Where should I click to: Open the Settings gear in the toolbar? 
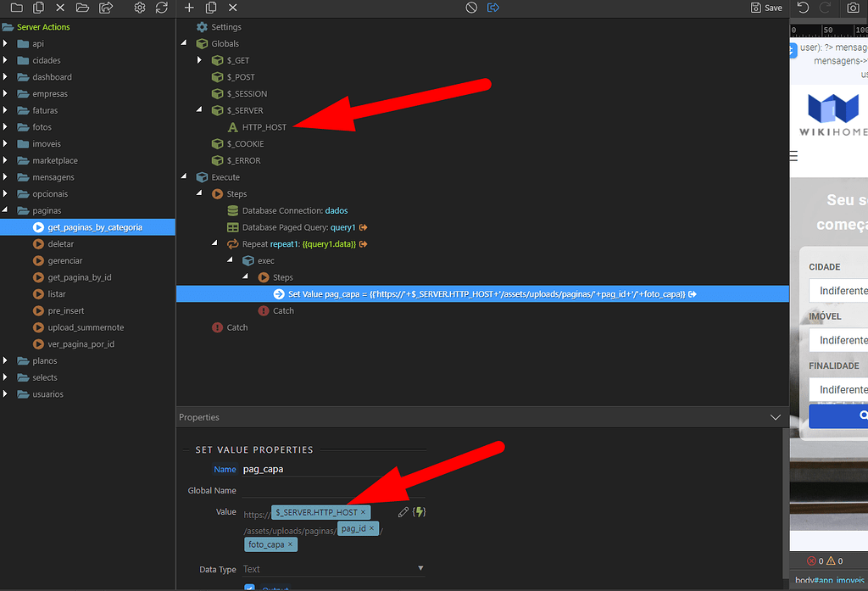(x=140, y=8)
